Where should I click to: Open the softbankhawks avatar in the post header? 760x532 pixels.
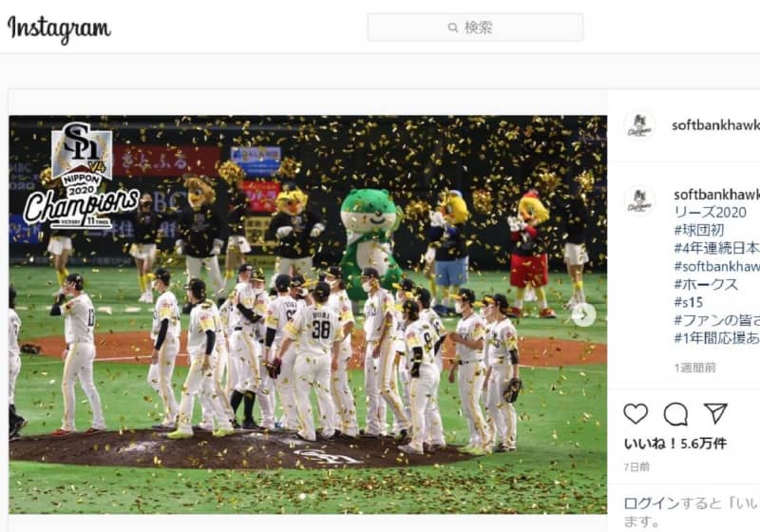[639, 125]
